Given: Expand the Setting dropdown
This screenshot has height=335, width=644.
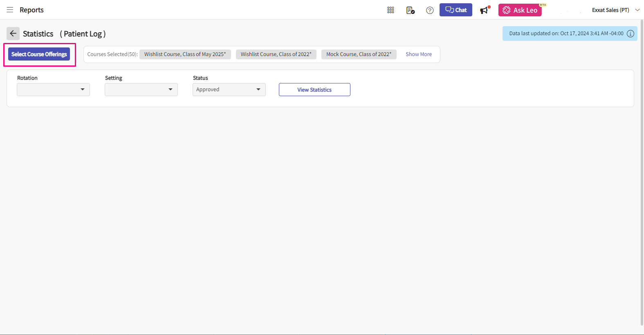Looking at the screenshot, I should (x=141, y=90).
